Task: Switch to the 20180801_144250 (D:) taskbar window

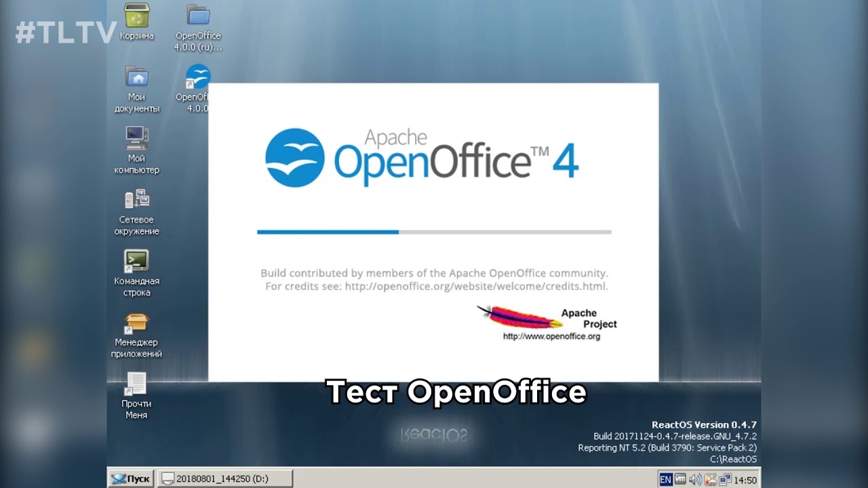Action: click(x=225, y=479)
